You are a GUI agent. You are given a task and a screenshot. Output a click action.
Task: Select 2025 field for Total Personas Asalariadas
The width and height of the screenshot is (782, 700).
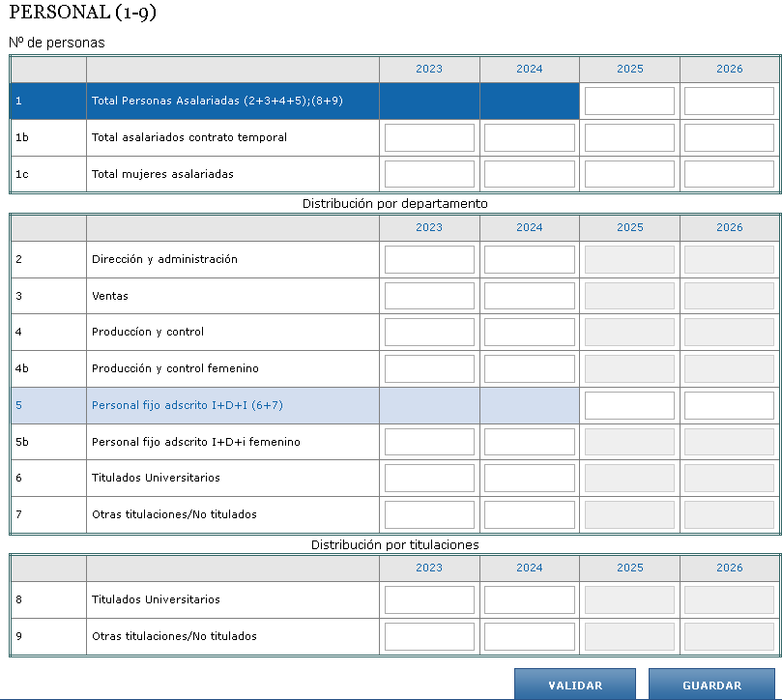tap(629, 102)
